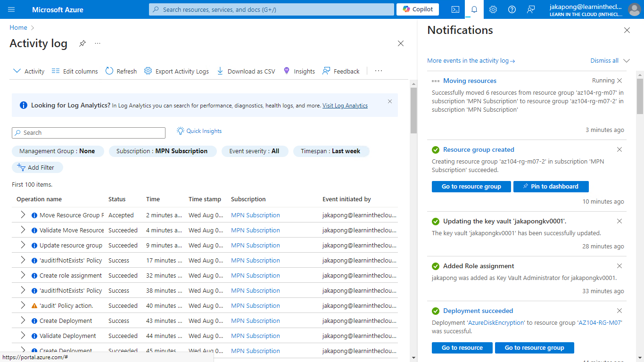644x362 pixels.
Task: Sort by Operation name column
Action: [39, 199]
